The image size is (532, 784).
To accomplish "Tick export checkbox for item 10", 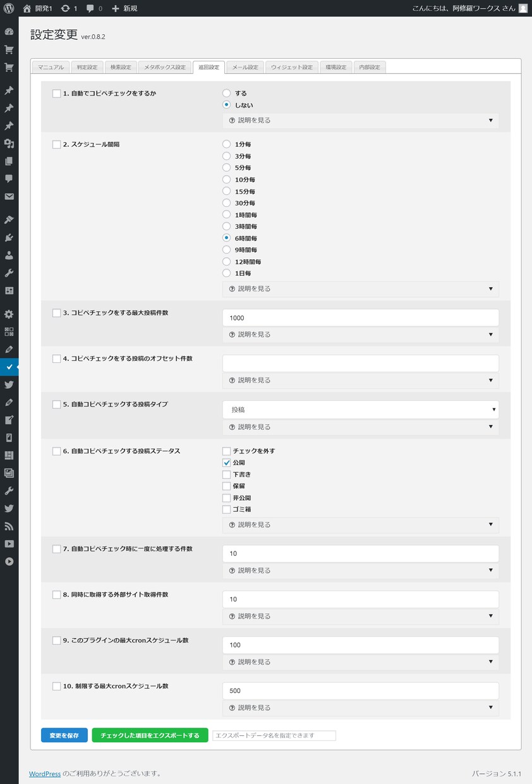I will point(56,686).
